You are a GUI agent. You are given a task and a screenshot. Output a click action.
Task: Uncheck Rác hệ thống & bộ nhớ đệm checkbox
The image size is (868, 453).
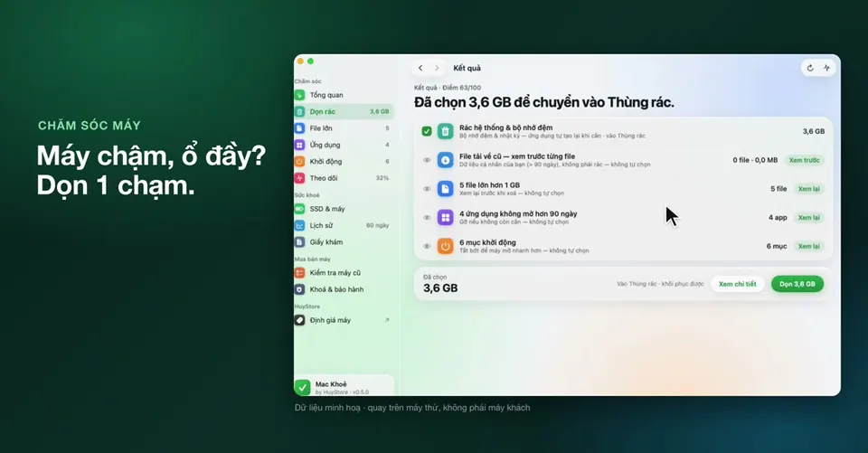coord(426,131)
